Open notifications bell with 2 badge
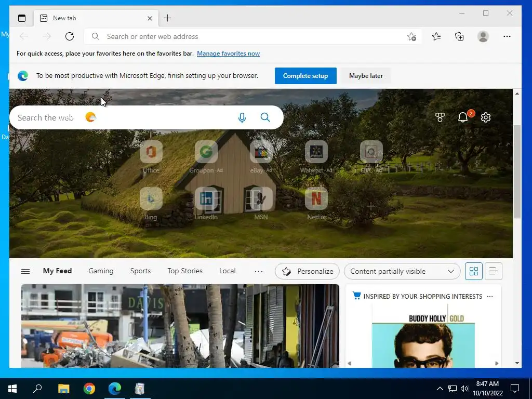 [463, 117]
